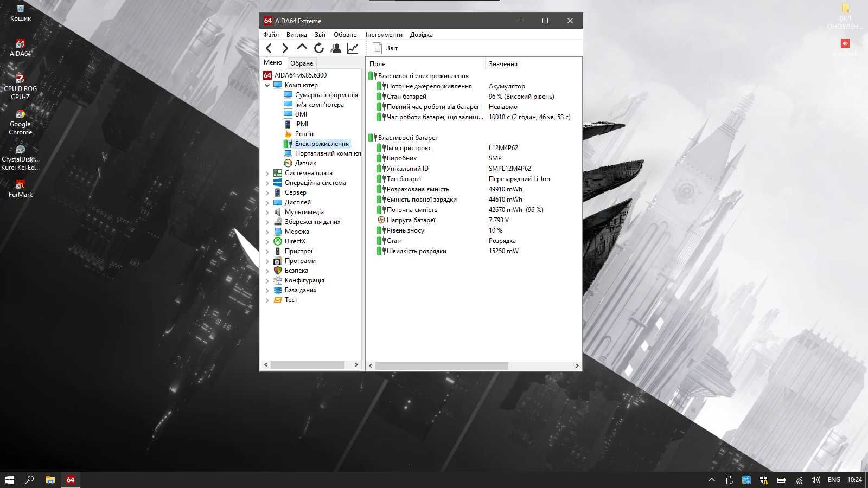
Task: Click the details panel horizontal scrollbar
Action: pos(442,366)
